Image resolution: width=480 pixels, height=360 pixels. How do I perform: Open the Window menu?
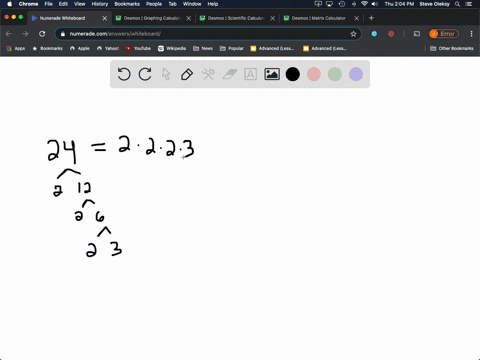pos(192,4)
